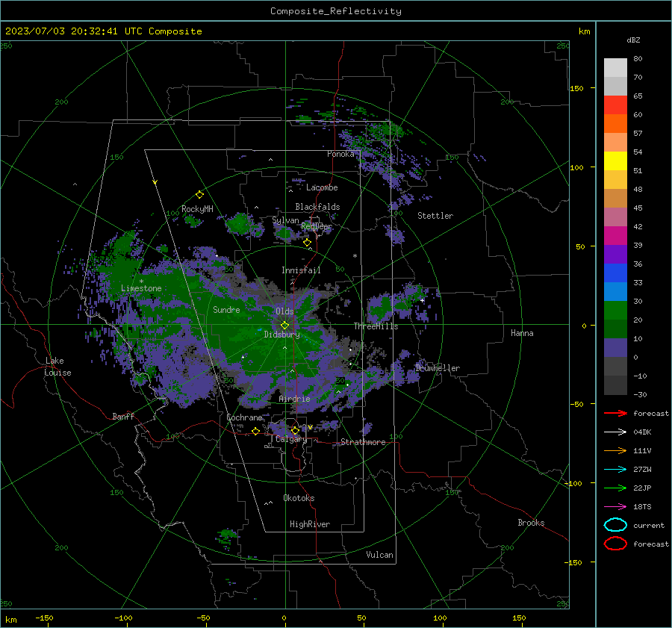Viewport: 672px width, 628px height.
Task: Click the Calgary city label
Action: [x=291, y=439]
